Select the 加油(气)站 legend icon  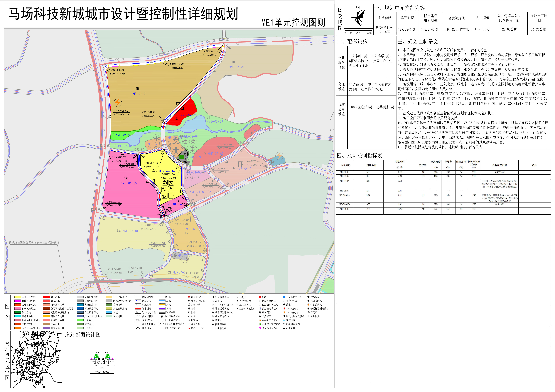pos(189,328)
